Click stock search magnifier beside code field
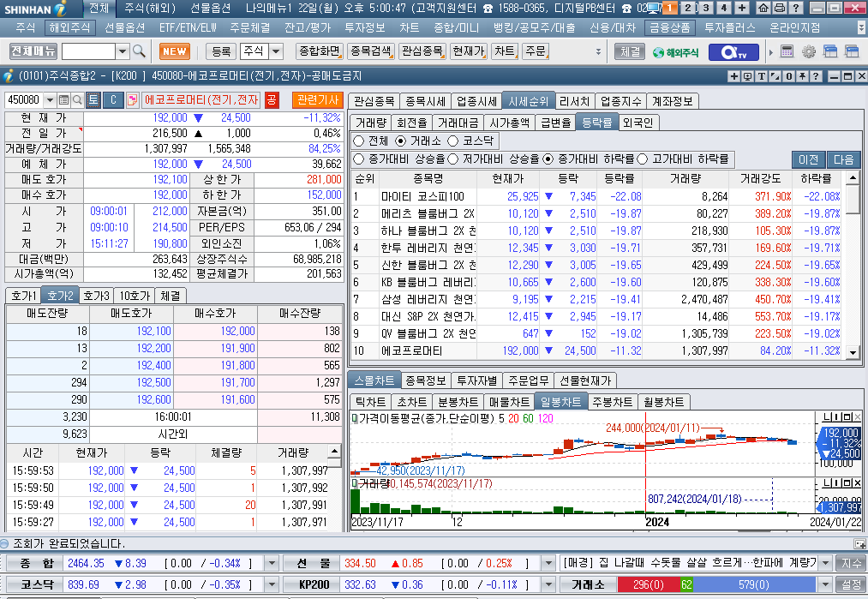 pyautogui.click(x=77, y=99)
